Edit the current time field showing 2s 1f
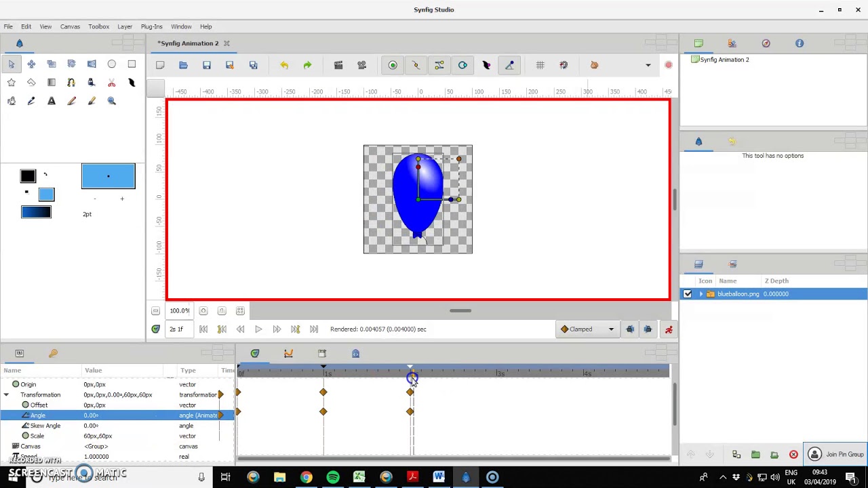 pyautogui.click(x=178, y=329)
